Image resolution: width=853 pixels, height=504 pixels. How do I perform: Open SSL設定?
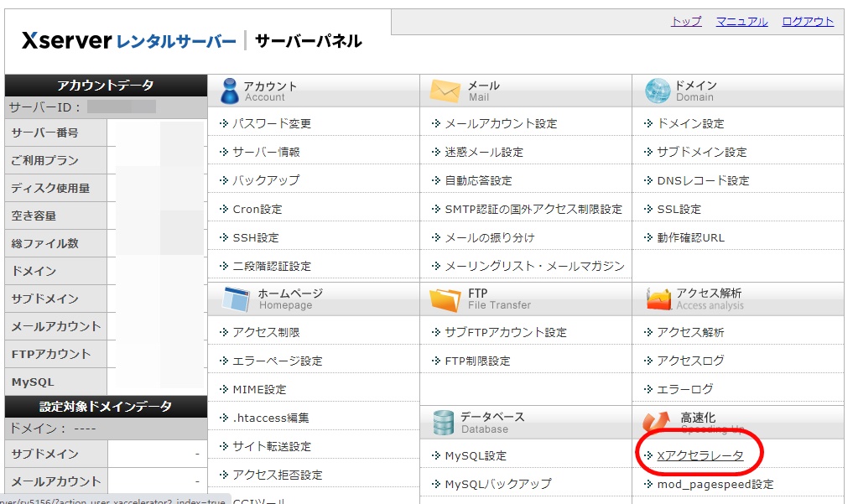tap(679, 210)
